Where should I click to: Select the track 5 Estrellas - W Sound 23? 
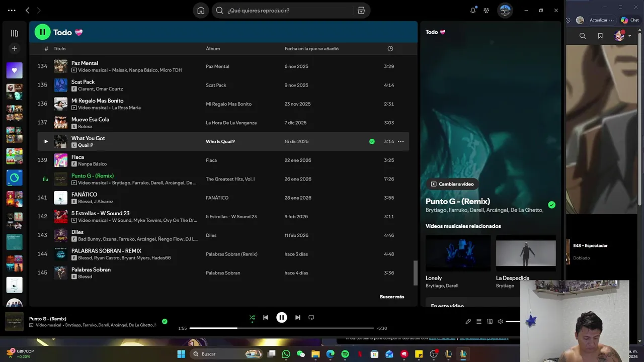[x=223, y=217]
